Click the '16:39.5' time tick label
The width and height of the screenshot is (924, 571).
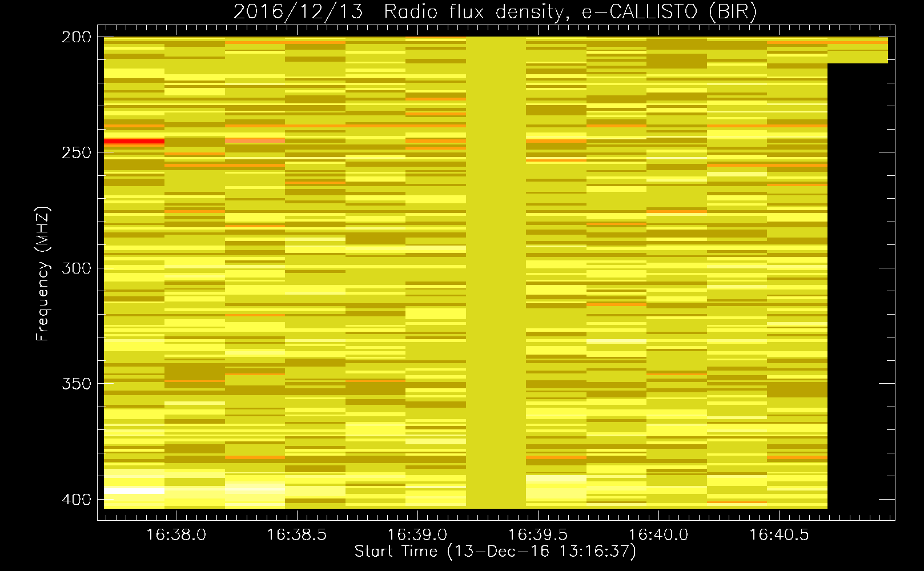(538, 534)
